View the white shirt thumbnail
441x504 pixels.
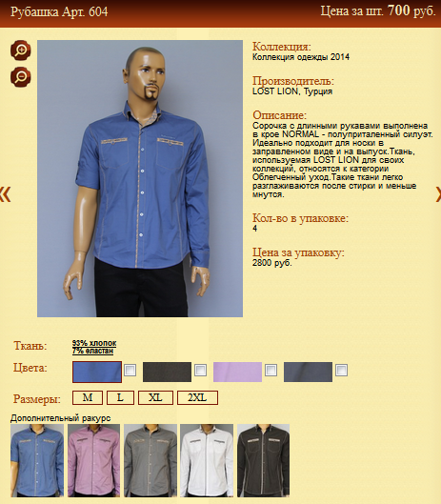point(207,460)
